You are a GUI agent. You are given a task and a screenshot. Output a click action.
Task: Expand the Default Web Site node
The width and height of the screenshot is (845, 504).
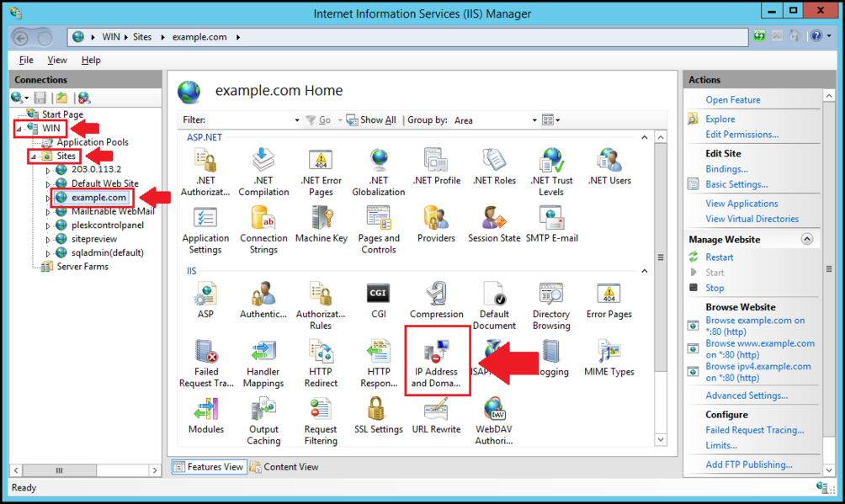point(48,183)
